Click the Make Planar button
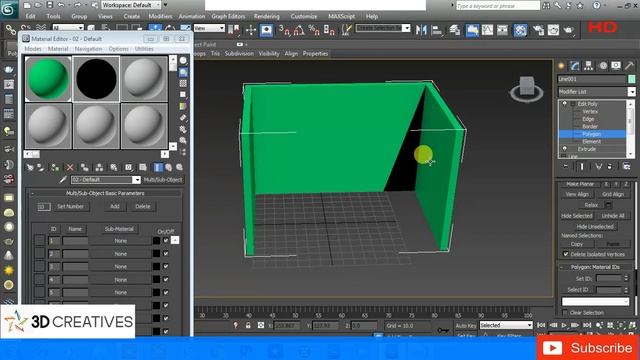The image size is (640, 360). point(580,184)
